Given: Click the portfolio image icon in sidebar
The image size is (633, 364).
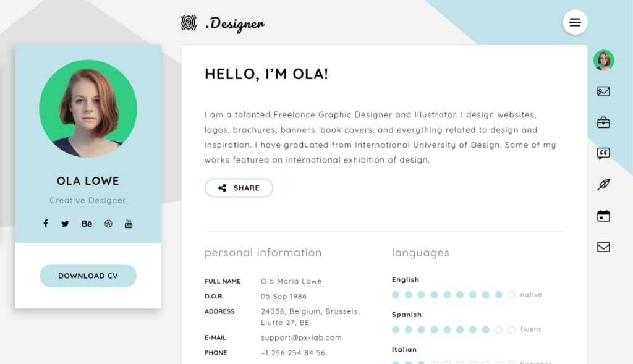Looking at the screenshot, I should click(603, 91).
